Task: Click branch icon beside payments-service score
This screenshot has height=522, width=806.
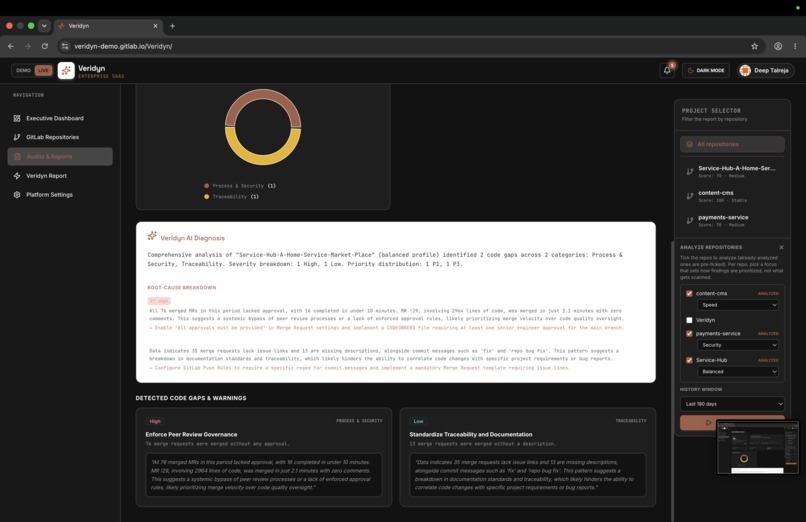Action: click(690, 221)
